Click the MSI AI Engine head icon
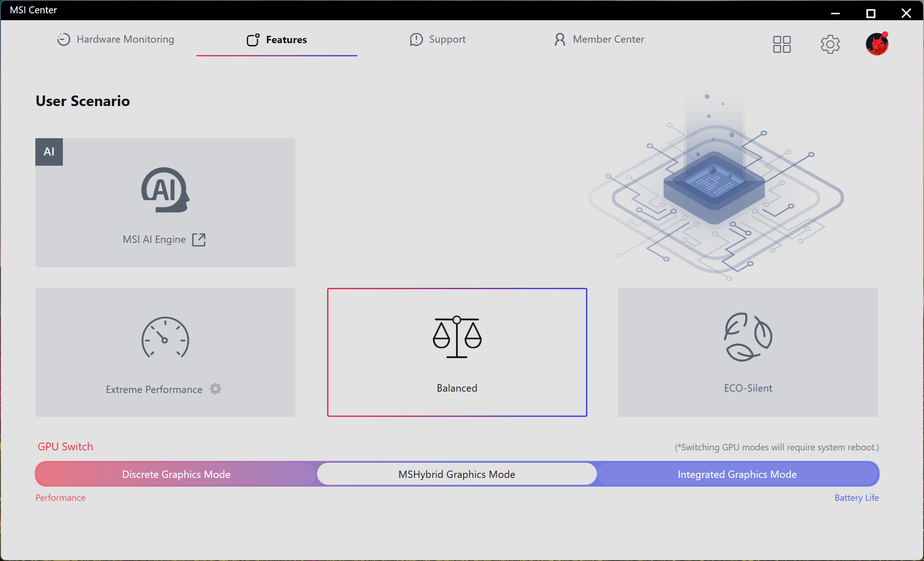The image size is (924, 561). tap(165, 190)
